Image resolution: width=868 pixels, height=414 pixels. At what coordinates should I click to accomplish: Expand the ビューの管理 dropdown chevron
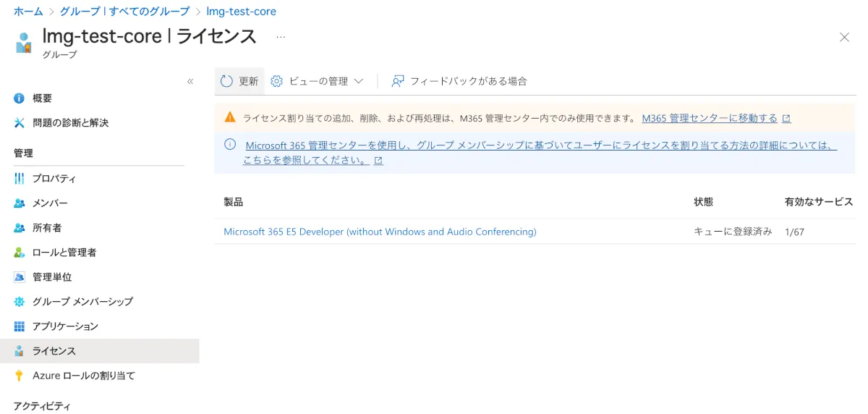pos(358,81)
